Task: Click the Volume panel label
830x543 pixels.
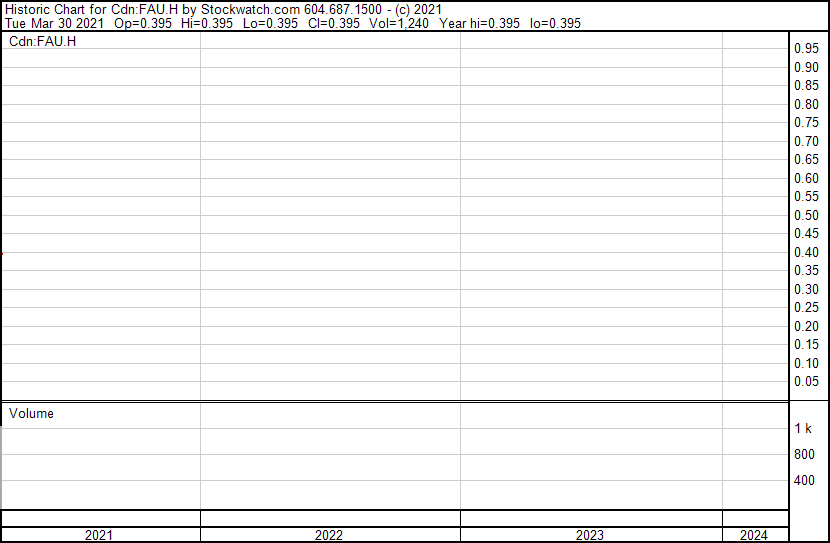Action: click(31, 413)
